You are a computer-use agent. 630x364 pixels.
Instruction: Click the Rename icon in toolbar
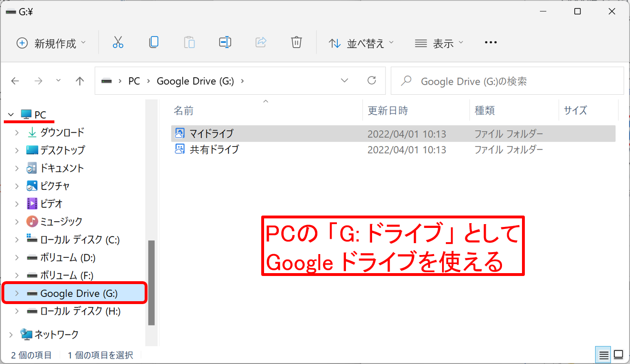pos(225,42)
